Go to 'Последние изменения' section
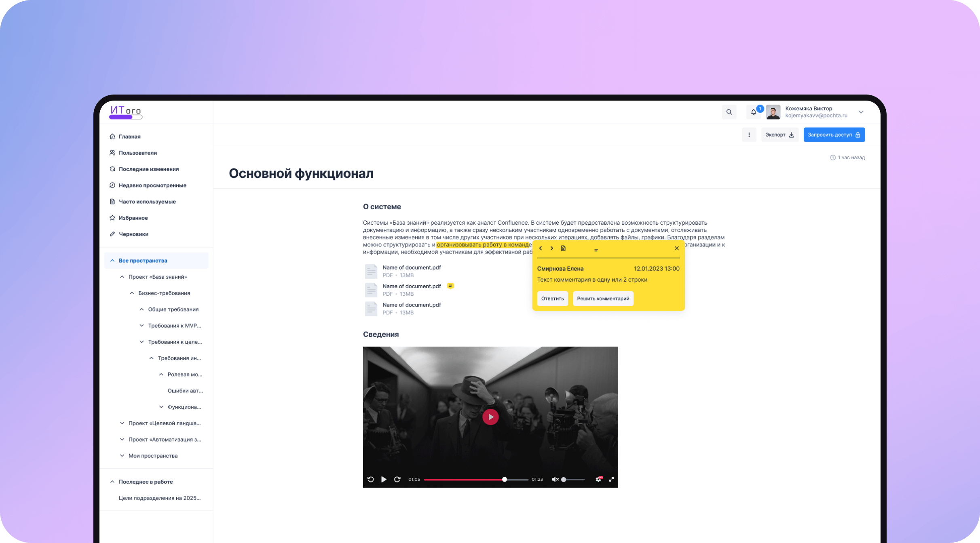Image resolution: width=980 pixels, height=543 pixels. click(x=149, y=169)
